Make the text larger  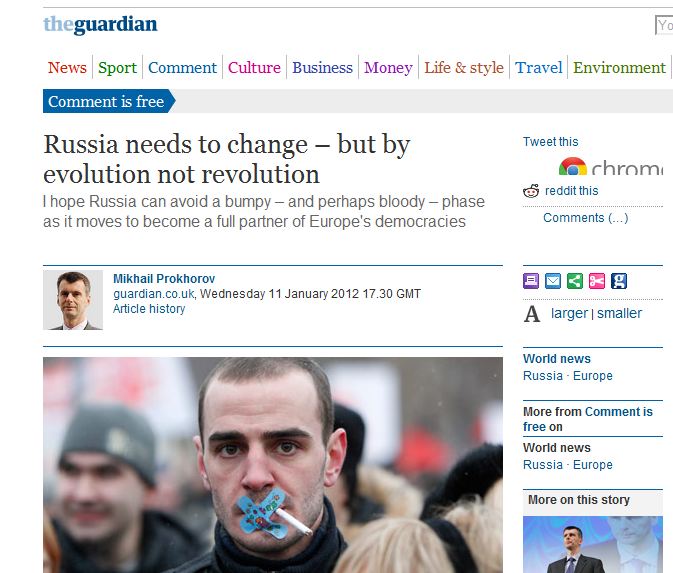coord(569,313)
